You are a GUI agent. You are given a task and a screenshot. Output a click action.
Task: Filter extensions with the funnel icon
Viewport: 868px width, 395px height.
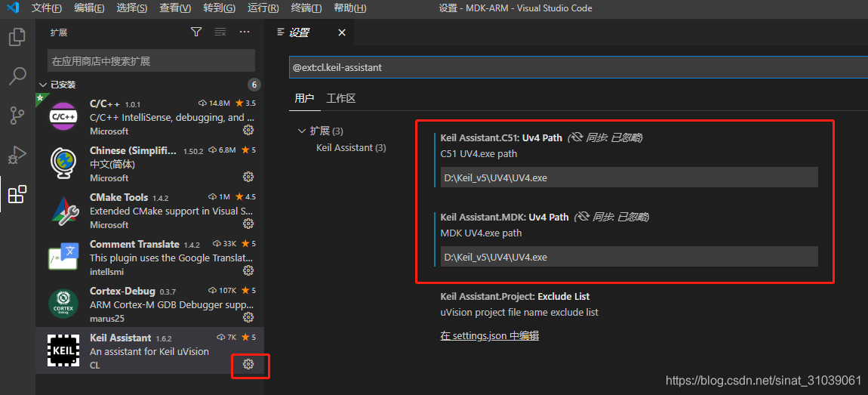(196, 32)
